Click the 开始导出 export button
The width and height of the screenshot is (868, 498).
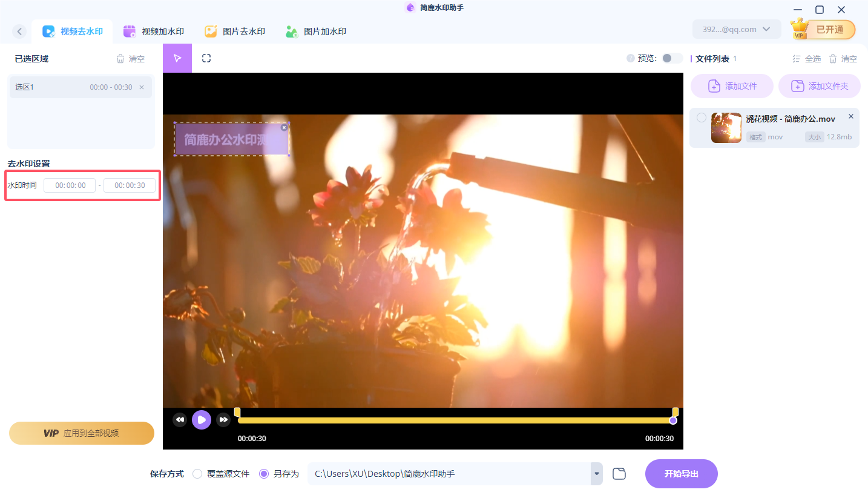click(681, 473)
